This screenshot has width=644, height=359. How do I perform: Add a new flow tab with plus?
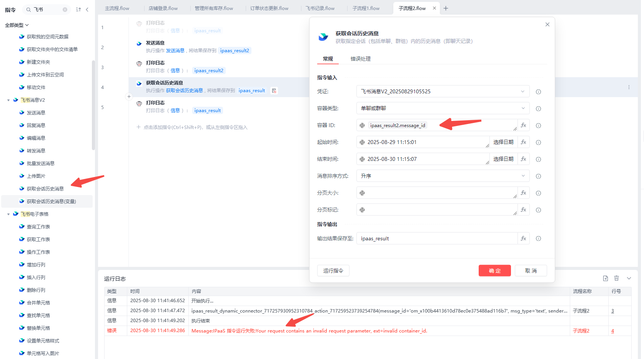coord(446,8)
